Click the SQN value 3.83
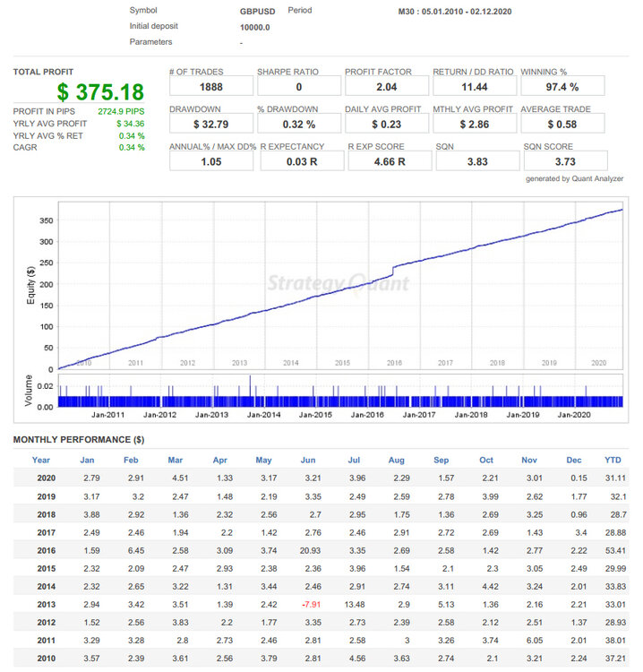 (477, 161)
